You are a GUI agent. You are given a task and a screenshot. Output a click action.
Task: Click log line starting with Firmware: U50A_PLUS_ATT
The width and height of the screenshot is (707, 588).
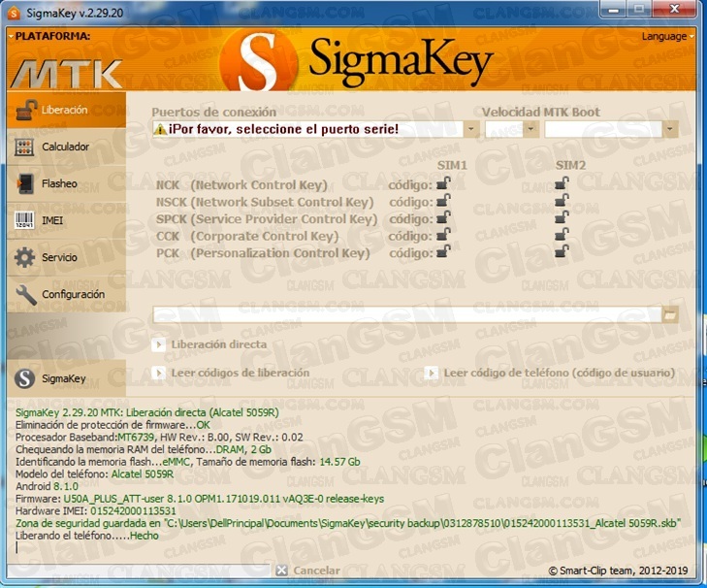(200, 499)
